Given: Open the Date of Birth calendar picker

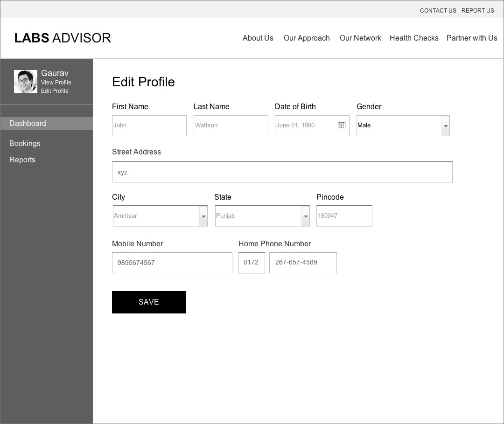Looking at the screenshot, I should click(x=342, y=125).
